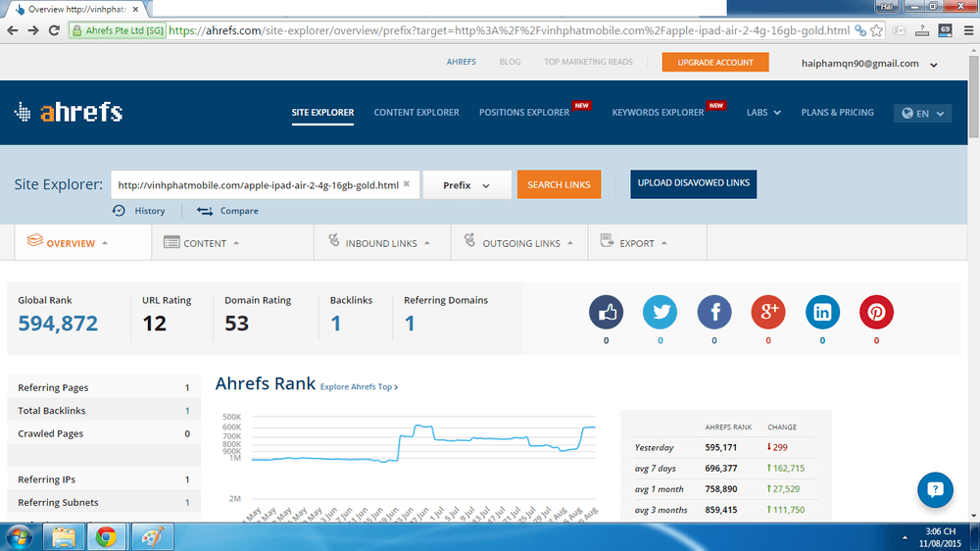The image size is (980, 551).
Task: Click the extension icon labeled 69
Action: (x=945, y=30)
